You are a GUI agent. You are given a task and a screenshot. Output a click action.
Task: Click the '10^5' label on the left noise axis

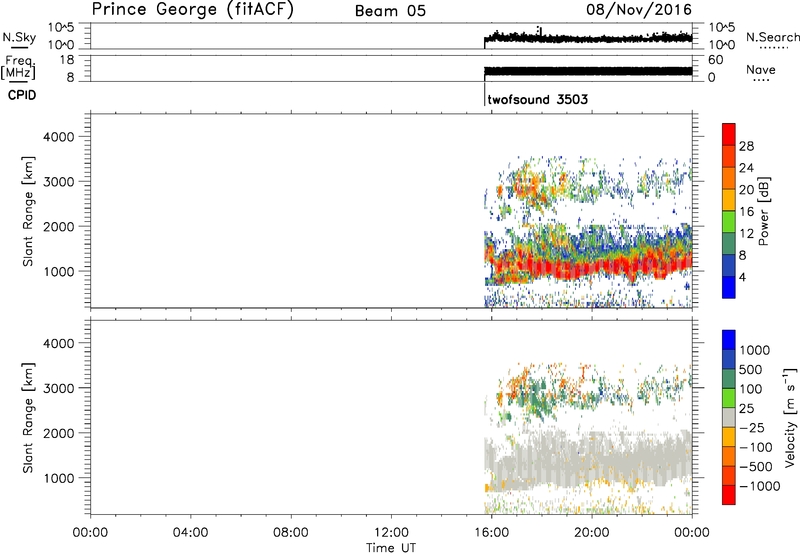coord(61,28)
